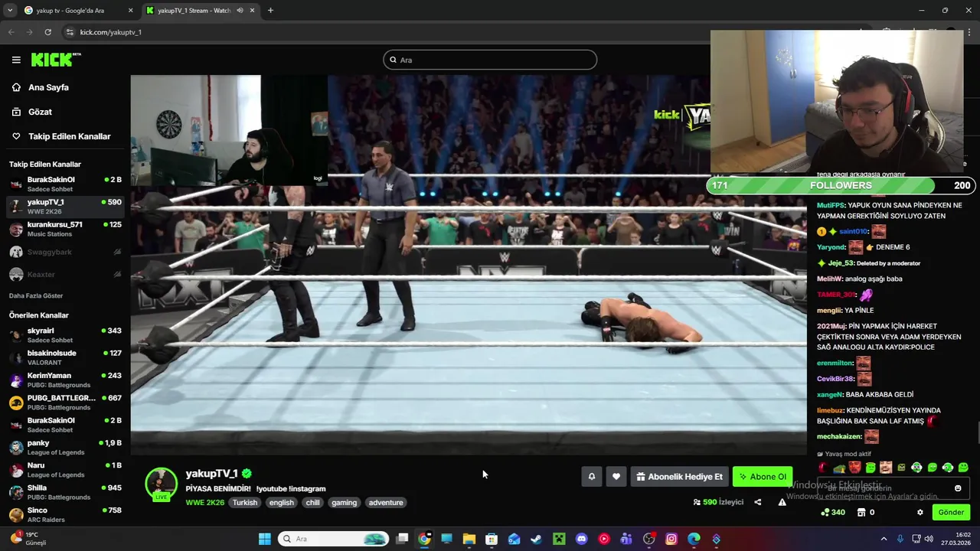Click the gaming tag
The width and height of the screenshot is (980, 551).
coord(344,503)
